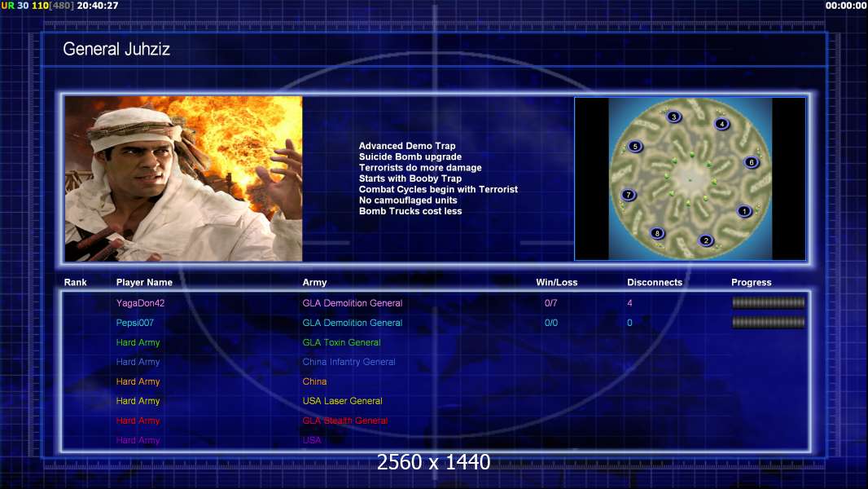Click No camouflaged units text
The image size is (868, 489).
pyautogui.click(x=408, y=200)
